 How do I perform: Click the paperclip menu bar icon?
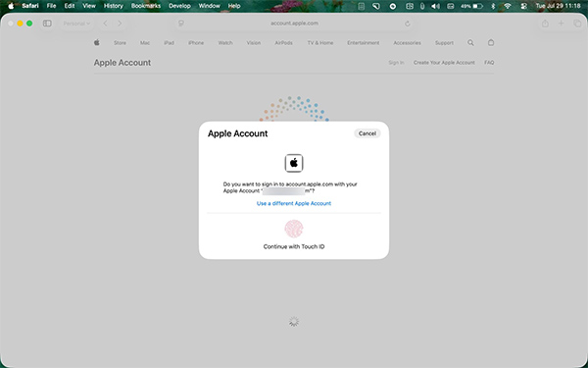(422, 6)
